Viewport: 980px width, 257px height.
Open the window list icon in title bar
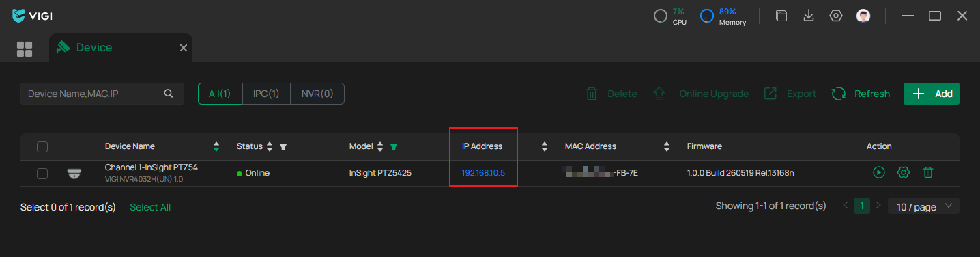click(x=781, y=16)
